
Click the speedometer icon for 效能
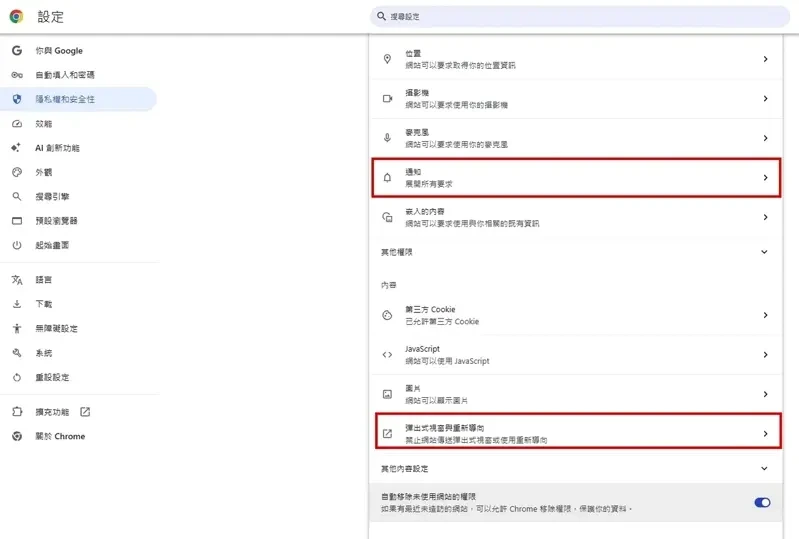click(x=17, y=124)
